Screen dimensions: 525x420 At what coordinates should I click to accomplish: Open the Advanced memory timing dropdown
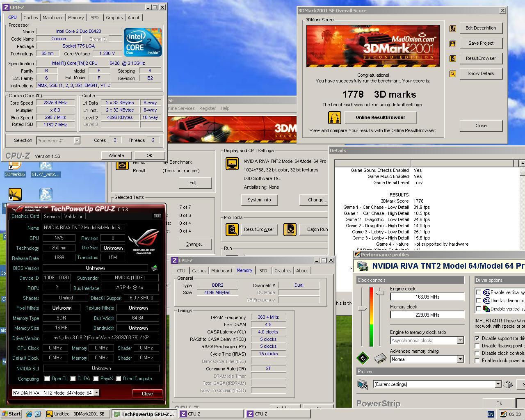point(460,359)
